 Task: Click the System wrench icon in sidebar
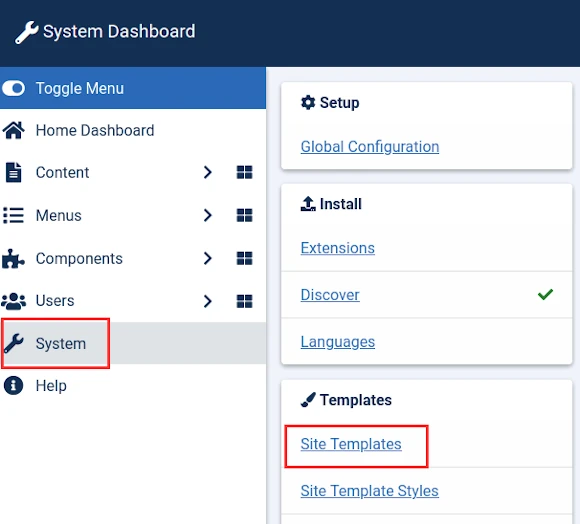tap(14, 344)
